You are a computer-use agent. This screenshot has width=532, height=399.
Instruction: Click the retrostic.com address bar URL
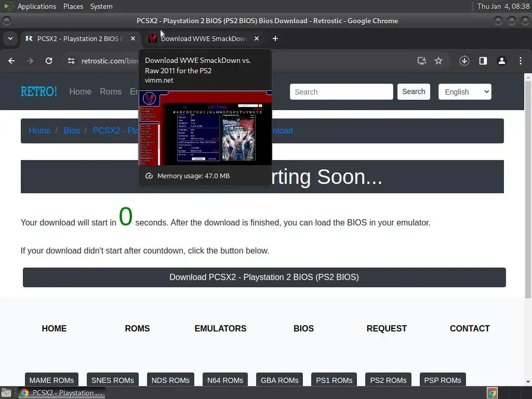[110, 61]
